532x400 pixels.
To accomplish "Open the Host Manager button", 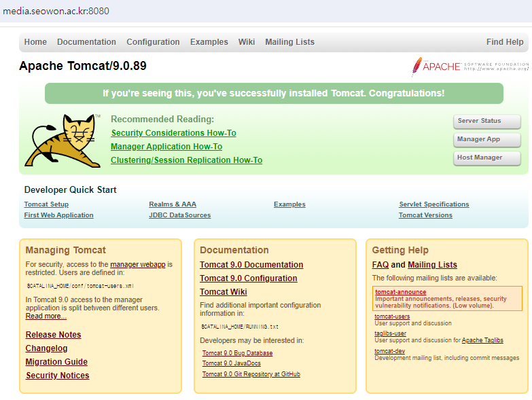I will [486, 158].
